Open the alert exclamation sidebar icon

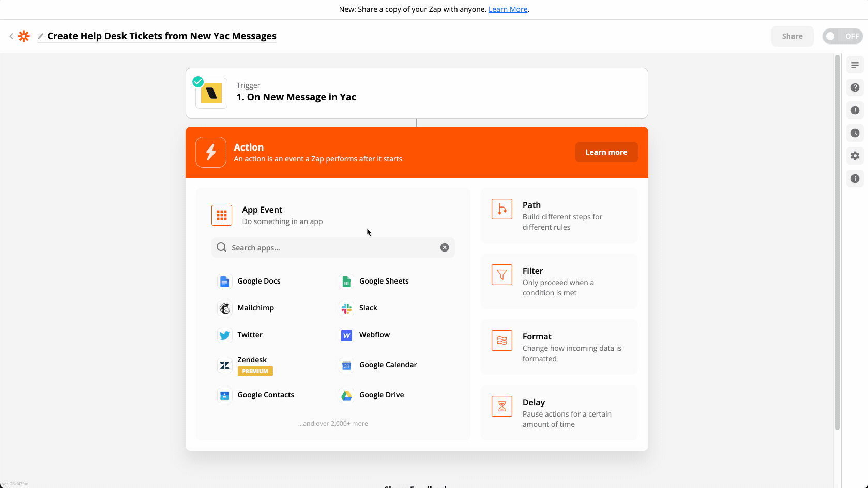pos(855,110)
